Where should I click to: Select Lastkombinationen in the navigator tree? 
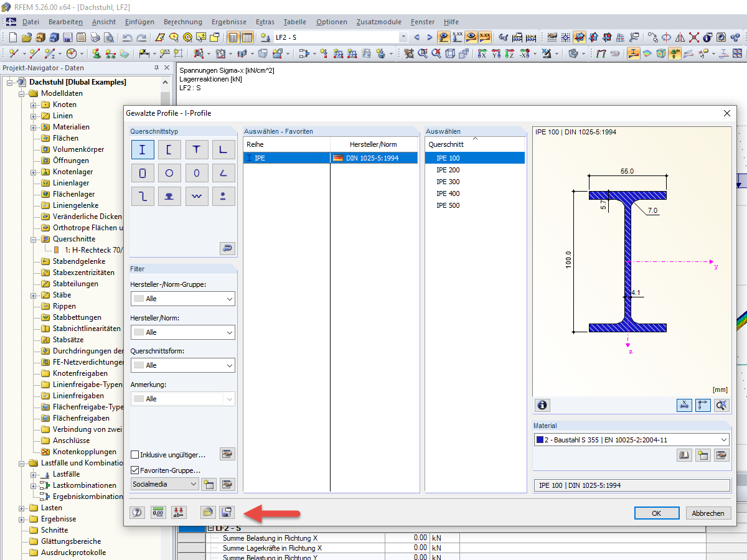(84, 485)
